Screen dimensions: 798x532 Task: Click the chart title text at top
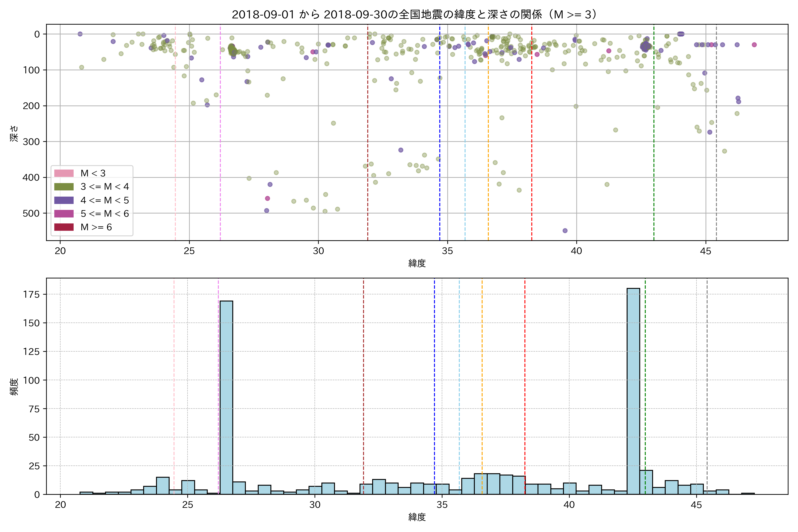point(415,15)
